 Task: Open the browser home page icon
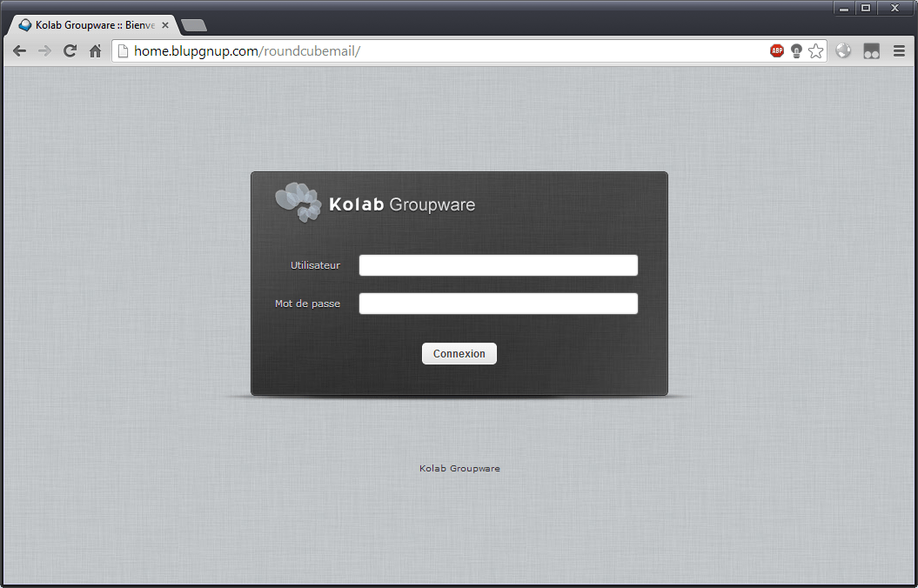(x=96, y=51)
